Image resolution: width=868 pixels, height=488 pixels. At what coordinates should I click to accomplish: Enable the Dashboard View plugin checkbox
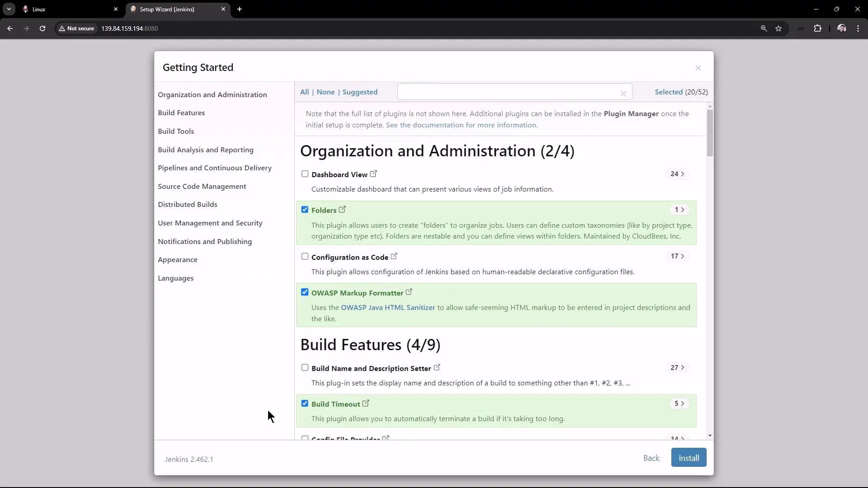(305, 174)
